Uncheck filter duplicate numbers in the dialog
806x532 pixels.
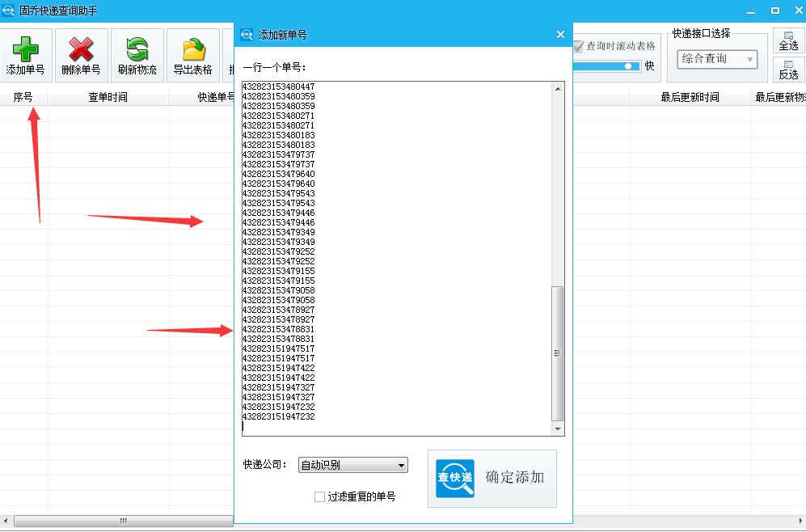[x=319, y=496]
